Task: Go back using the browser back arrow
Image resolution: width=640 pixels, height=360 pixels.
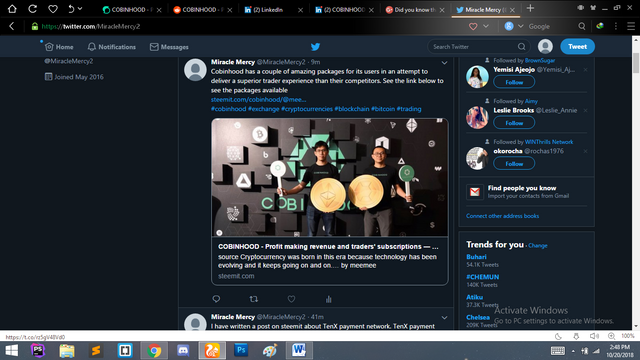Action: pyautogui.click(x=12, y=26)
